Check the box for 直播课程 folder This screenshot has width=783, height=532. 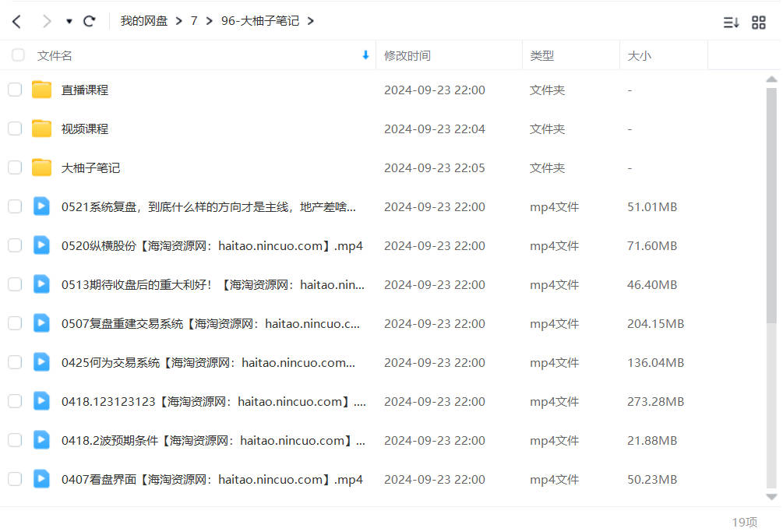click(x=15, y=90)
